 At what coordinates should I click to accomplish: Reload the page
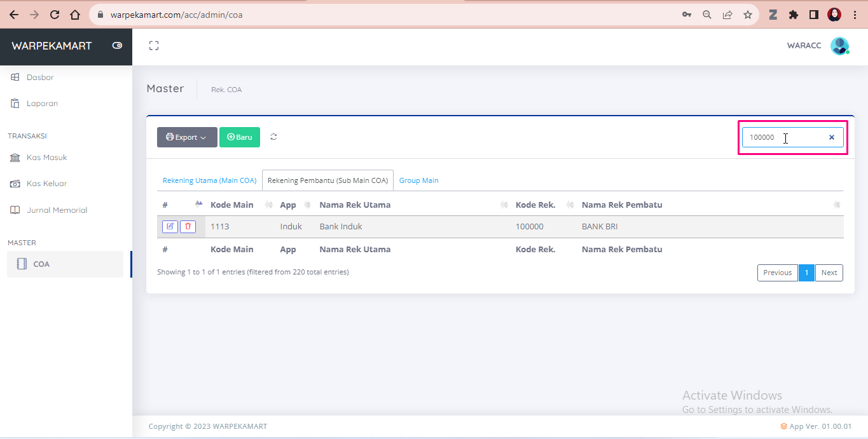[55, 15]
